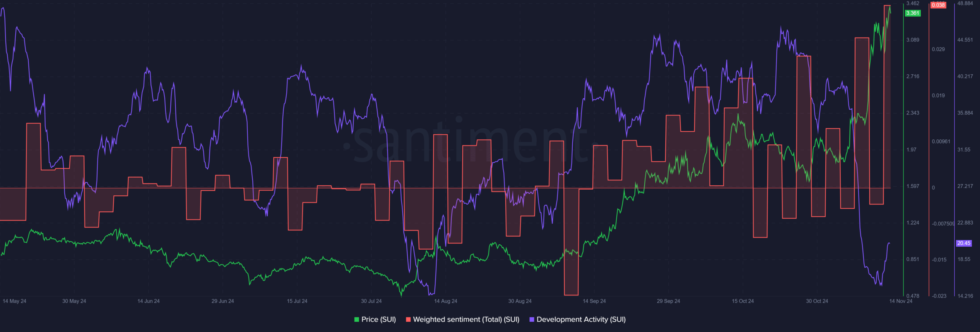Click the 18.55 development axis value
980x332 pixels.
click(964, 259)
